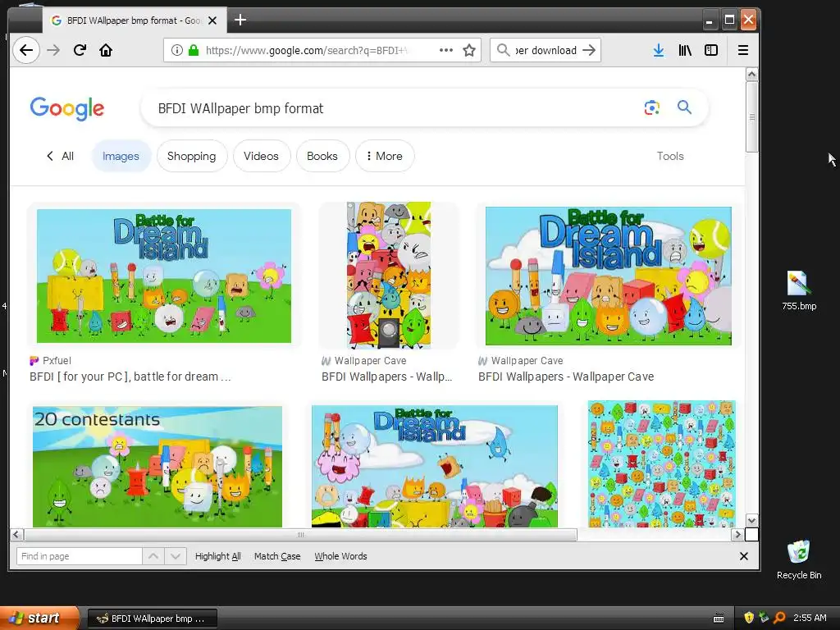840x630 pixels.
Task: Reload the current page
Action: point(80,50)
